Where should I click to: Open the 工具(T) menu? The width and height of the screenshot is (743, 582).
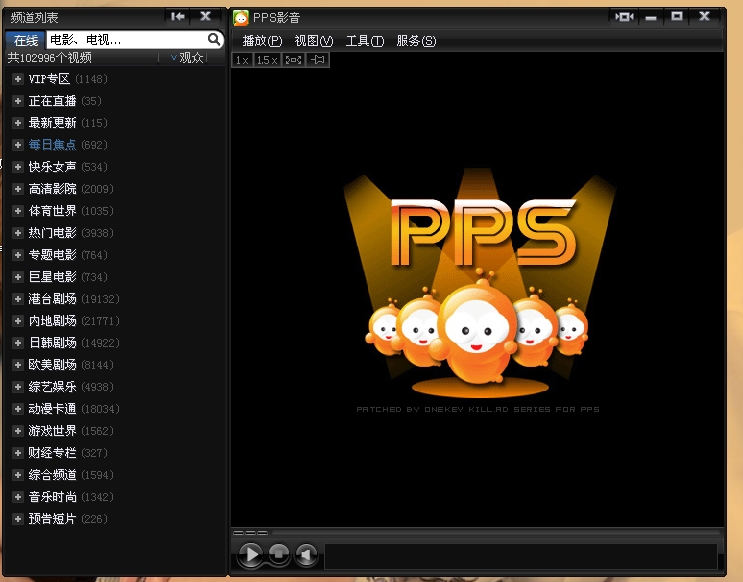click(x=364, y=41)
